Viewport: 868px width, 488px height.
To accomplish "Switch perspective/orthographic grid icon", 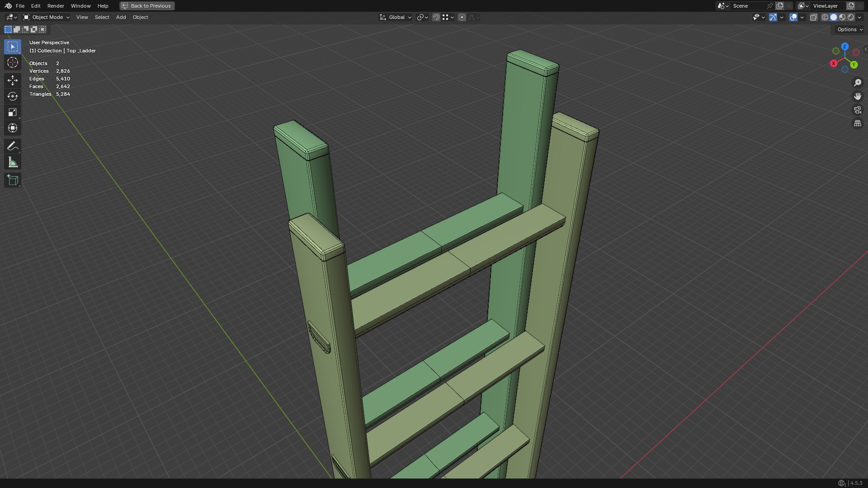I will [857, 123].
